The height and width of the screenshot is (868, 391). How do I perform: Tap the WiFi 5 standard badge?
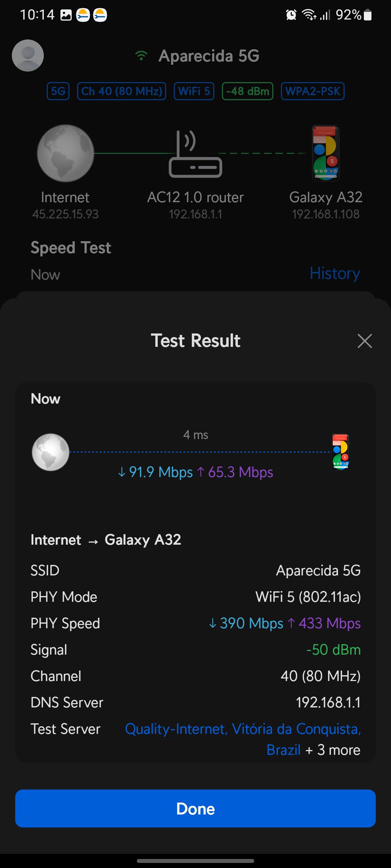(x=194, y=91)
